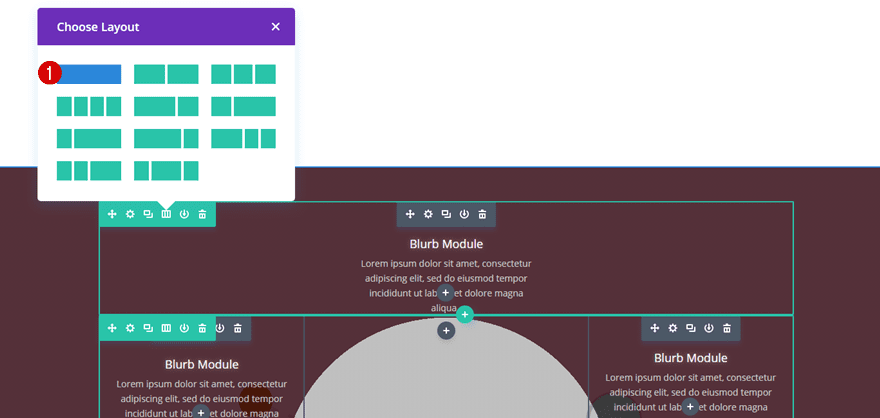Image resolution: width=880 pixels, height=418 pixels.
Task: Click green plus to add a new row
Action: coord(465,315)
